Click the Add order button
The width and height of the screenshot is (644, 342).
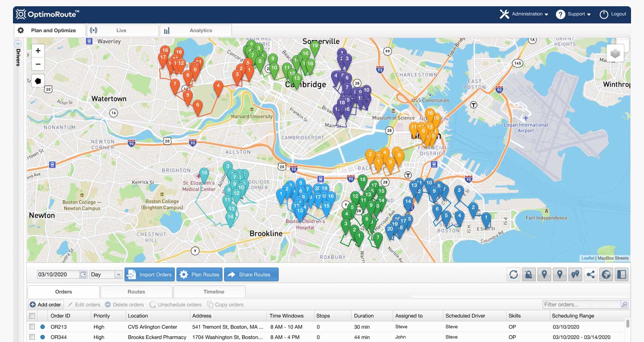click(45, 304)
